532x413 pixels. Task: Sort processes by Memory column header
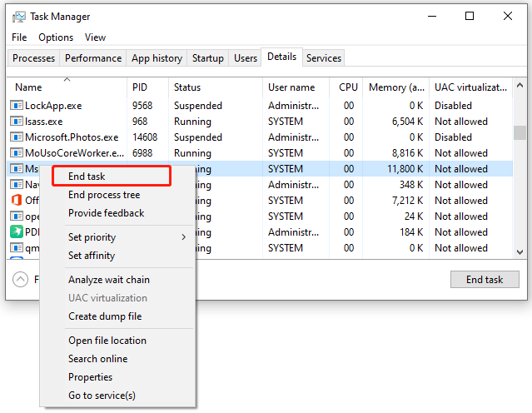(395, 87)
